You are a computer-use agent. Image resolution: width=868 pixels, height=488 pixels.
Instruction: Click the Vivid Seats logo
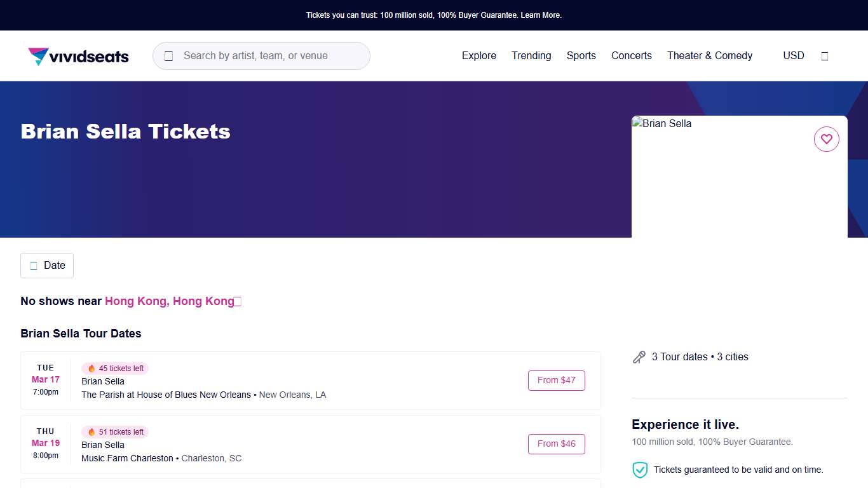pyautogui.click(x=78, y=57)
